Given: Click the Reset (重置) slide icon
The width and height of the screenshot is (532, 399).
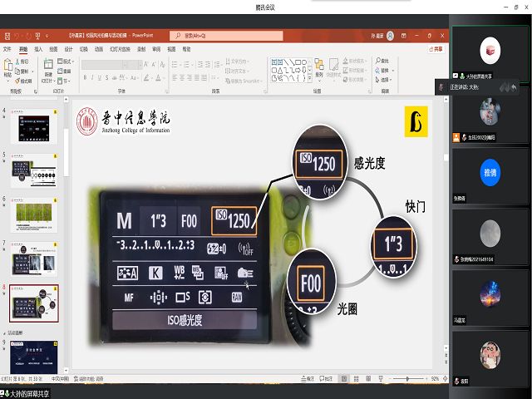Looking at the screenshot, I should [60, 71].
